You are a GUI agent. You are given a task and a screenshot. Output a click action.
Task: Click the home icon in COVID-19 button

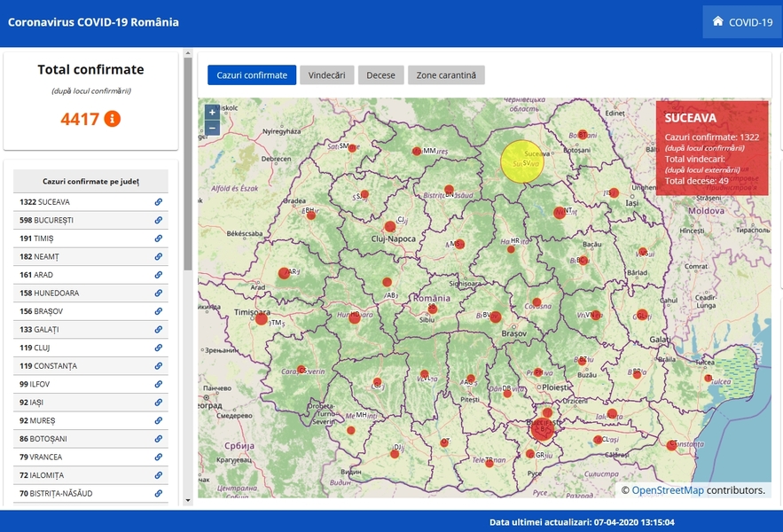[x=717, y=22]
